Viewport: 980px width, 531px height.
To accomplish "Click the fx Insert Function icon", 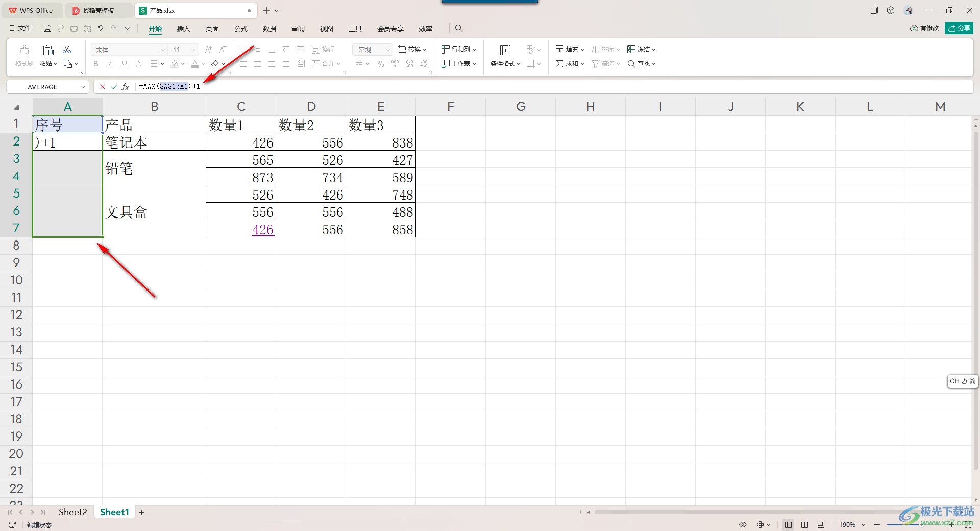I will [125, 87].
